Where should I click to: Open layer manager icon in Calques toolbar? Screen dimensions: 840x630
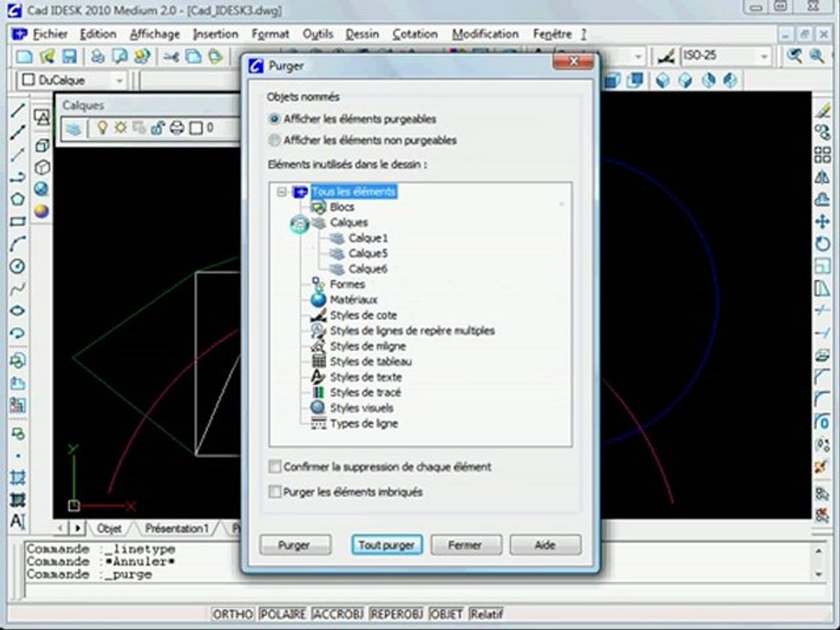[x=73, y=128]
